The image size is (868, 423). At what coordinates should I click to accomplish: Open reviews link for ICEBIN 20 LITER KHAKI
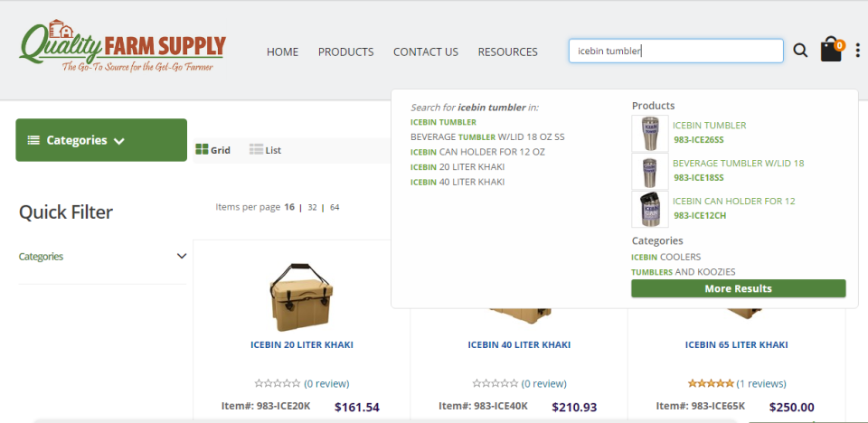326,384
